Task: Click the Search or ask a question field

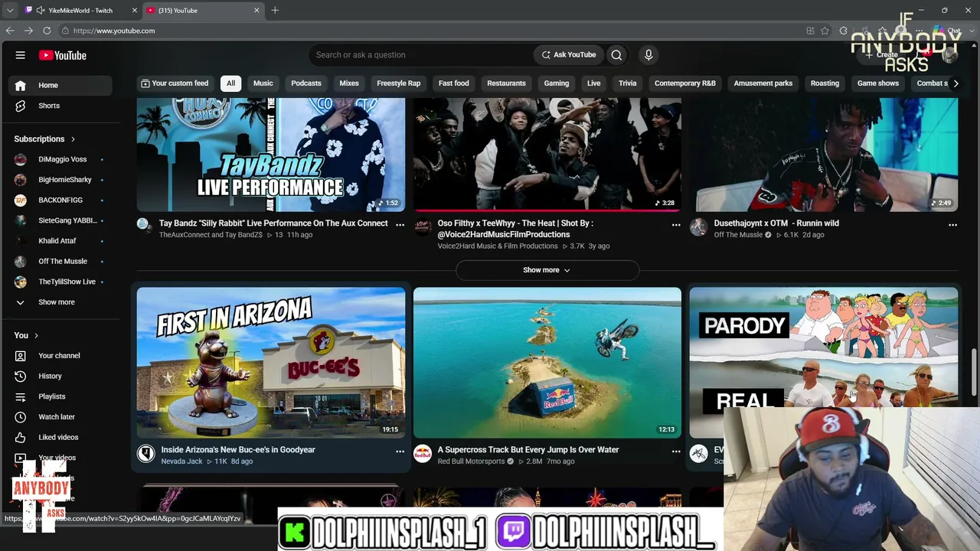Action: (x=421, y=55)
